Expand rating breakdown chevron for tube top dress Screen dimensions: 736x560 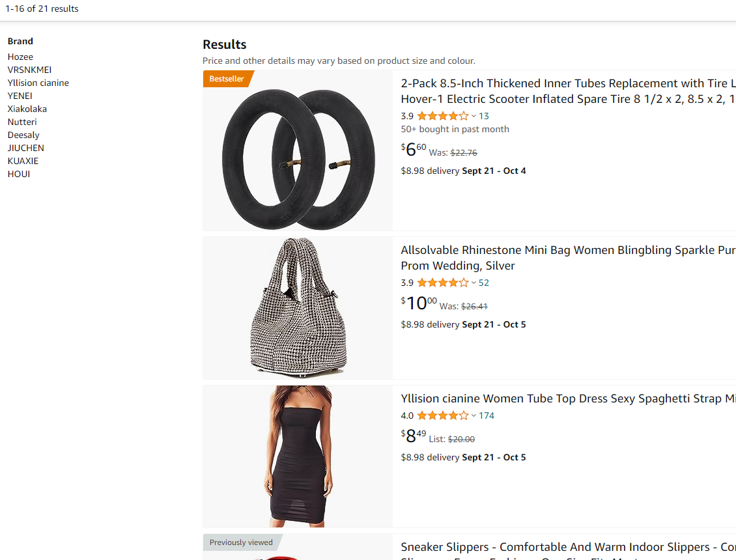click(474, 416)
